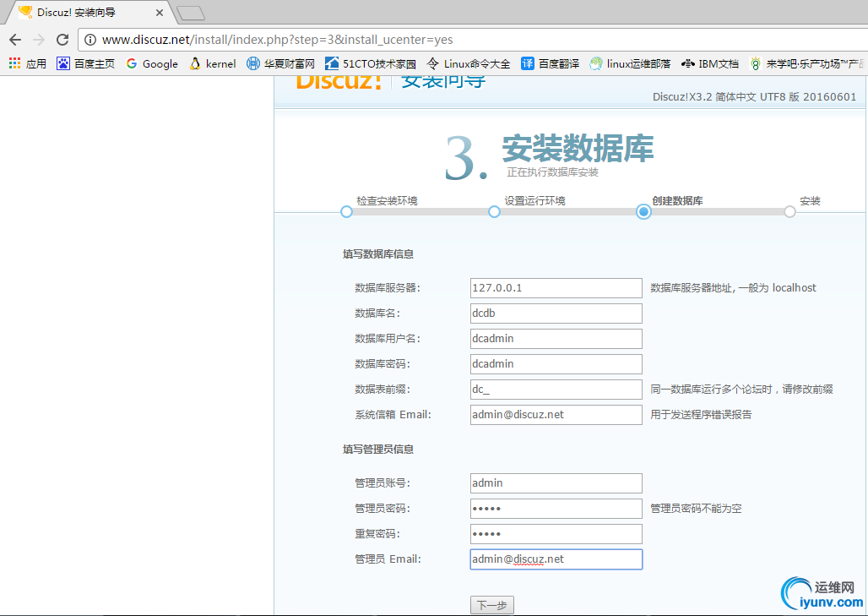This screenshot has width=868, height=616.
Task: Click the 数据库用户名 input field
Action: pos(556,339)
